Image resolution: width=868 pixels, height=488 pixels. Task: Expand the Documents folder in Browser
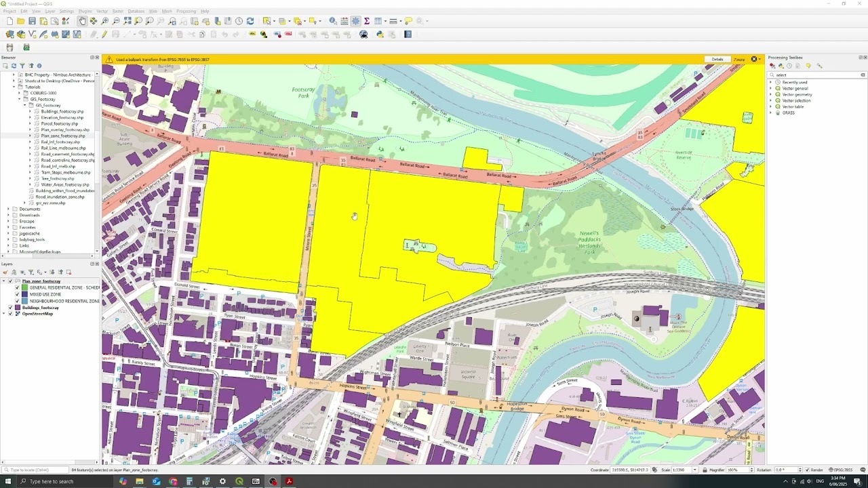pos(8,209)
